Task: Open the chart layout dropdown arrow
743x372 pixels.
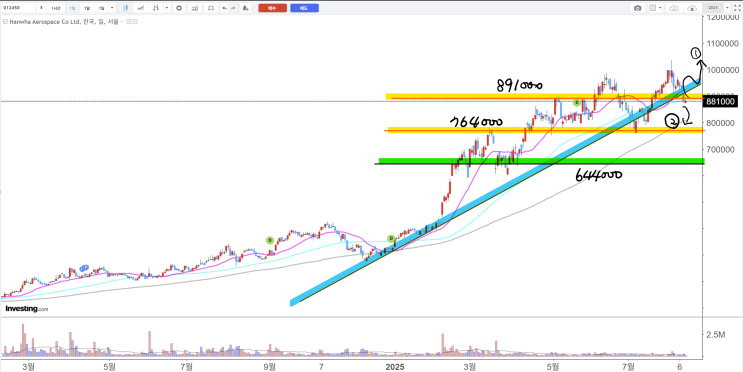Action: point(660,8)
